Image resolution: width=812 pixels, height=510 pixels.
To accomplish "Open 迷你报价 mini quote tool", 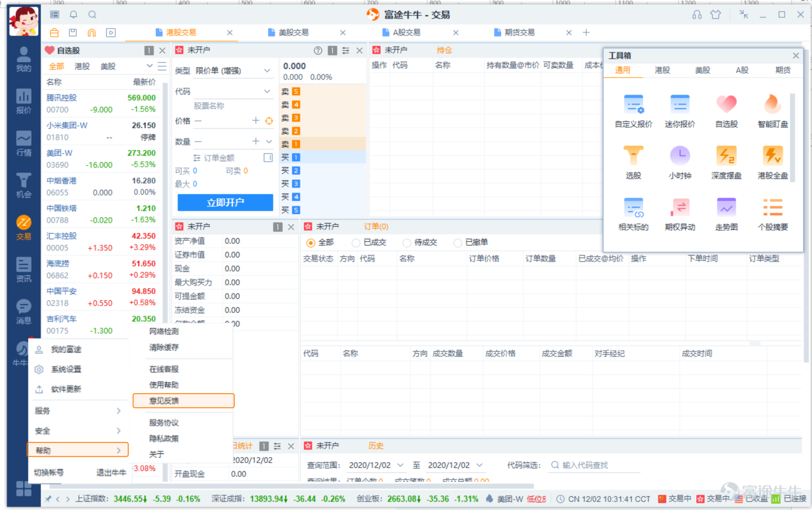I will click(680, 111).
